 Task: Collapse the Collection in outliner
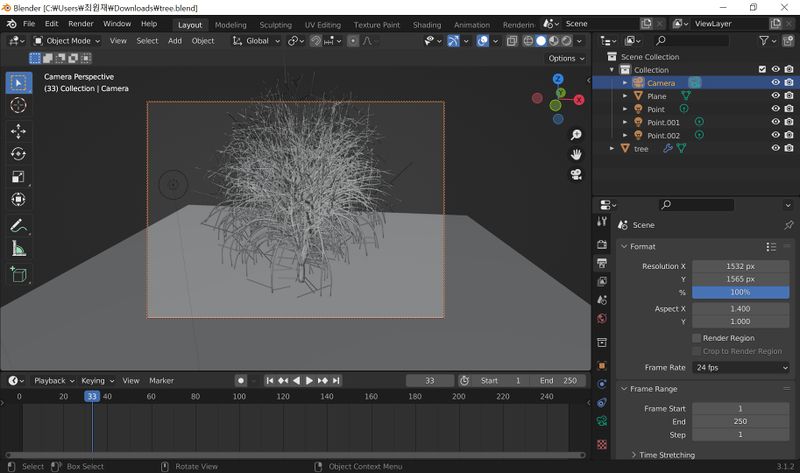pos(612,70)
